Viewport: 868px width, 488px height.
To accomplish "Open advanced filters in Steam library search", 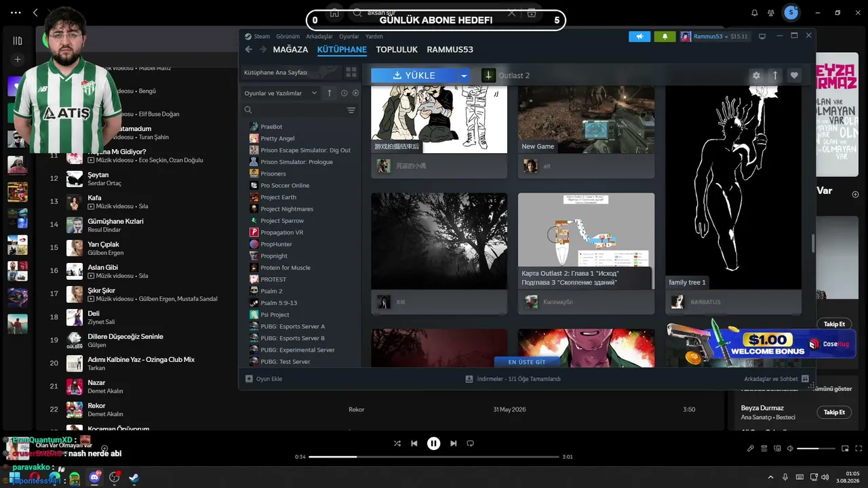I will tap(351, 110).
